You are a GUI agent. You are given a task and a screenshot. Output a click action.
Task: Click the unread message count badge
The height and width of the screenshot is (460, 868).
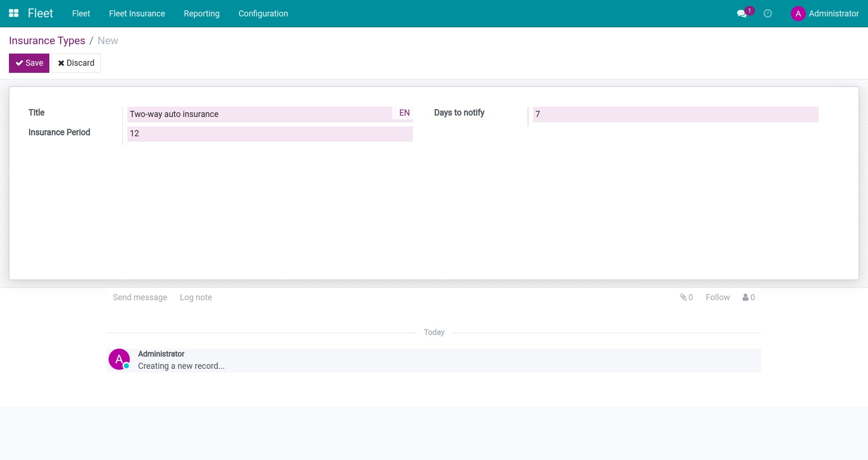[x=749, y=9]
